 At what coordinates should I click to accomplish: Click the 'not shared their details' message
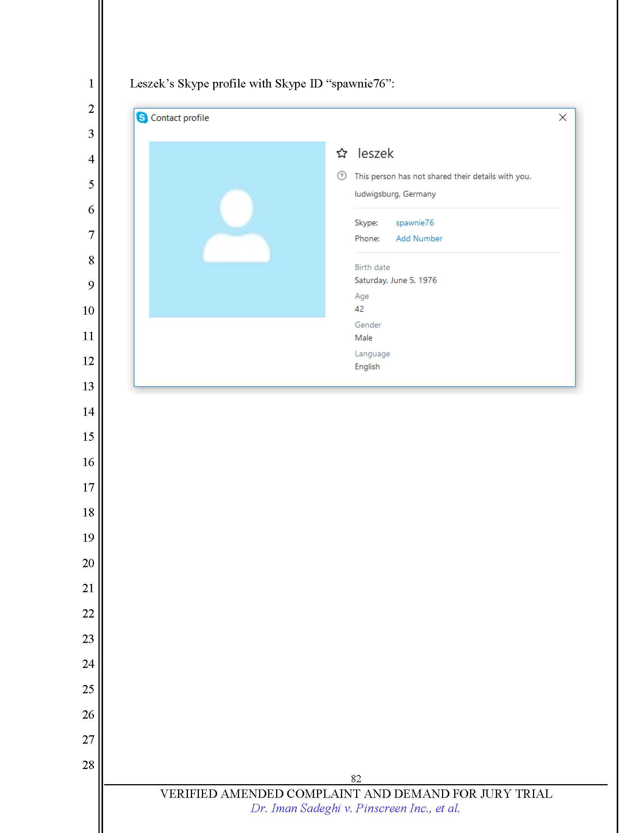click(442, 176)
